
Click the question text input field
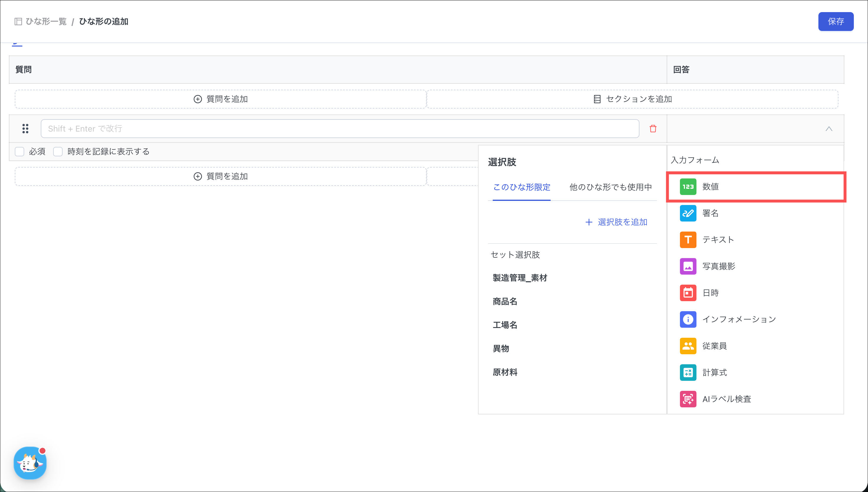(x=340, y=129)
